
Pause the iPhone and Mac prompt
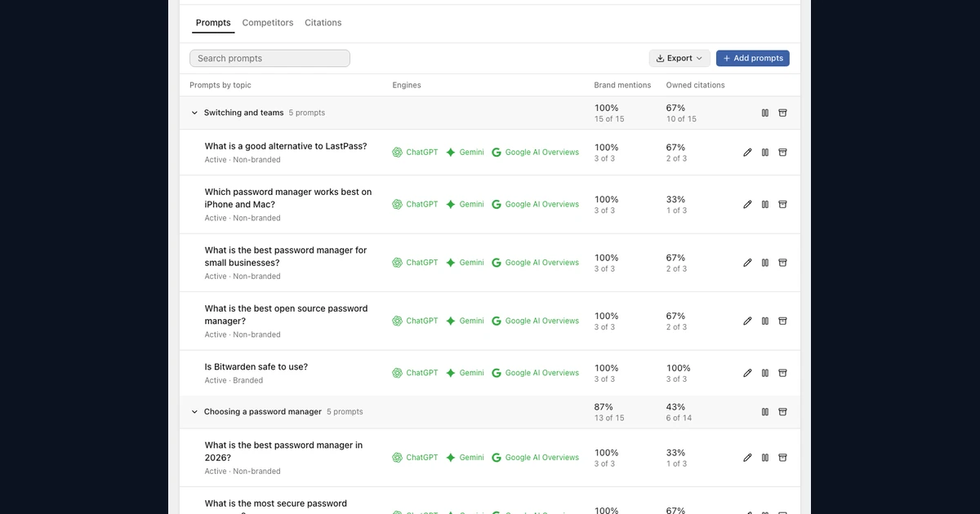[765, 205]
